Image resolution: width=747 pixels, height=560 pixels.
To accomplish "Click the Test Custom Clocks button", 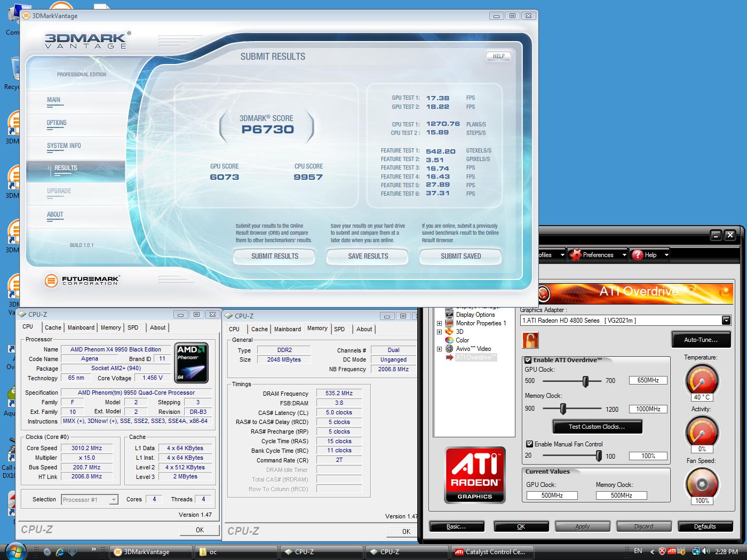I will (x=597, y=427).
